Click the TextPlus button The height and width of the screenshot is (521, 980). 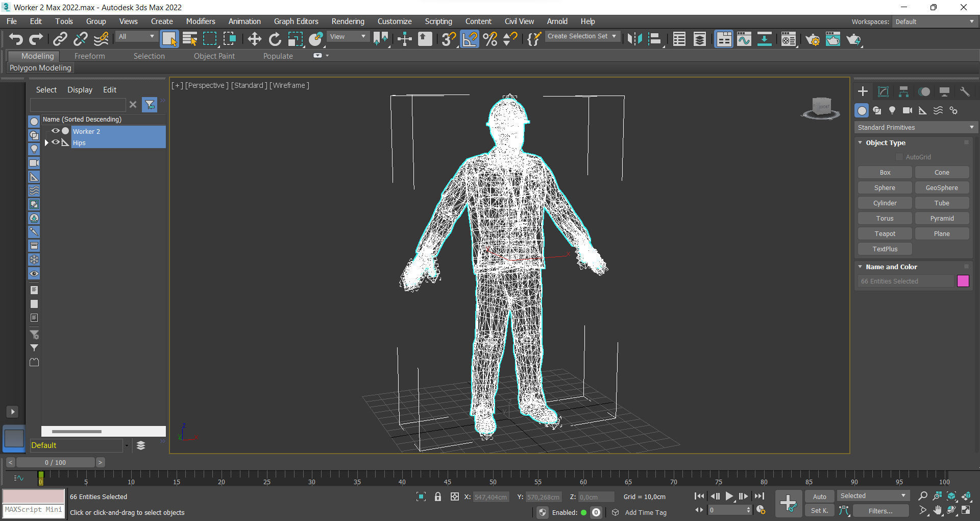pyautogui.click(x=885, y=249)
